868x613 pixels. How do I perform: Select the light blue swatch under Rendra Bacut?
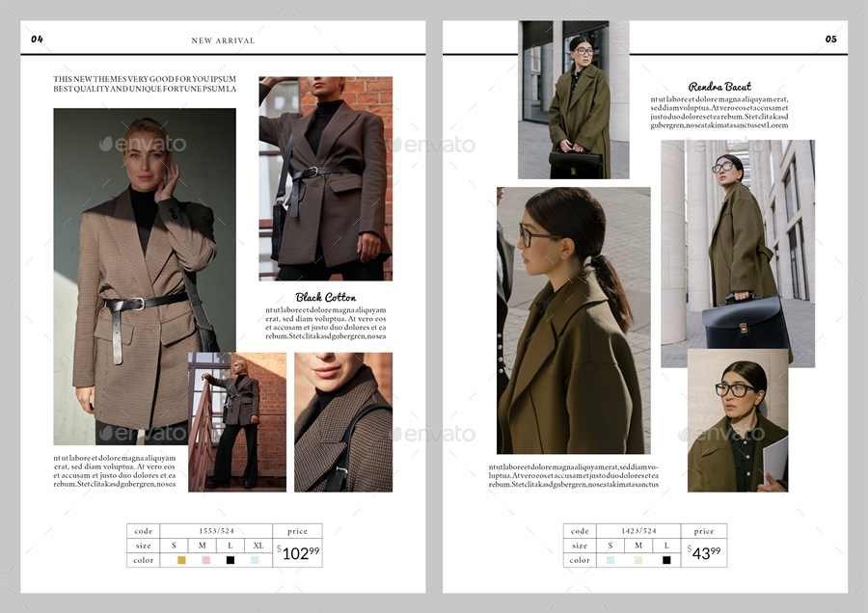coord(610,560)
